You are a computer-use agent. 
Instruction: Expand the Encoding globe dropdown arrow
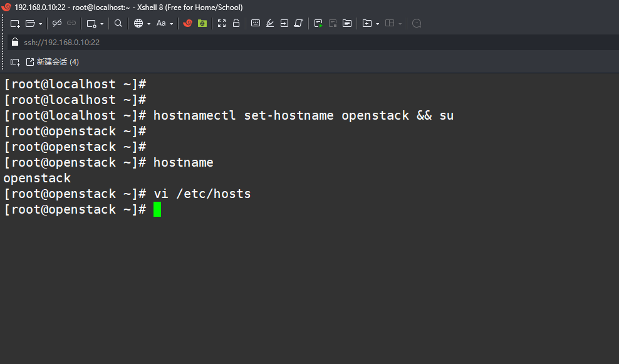coord(149,24)
